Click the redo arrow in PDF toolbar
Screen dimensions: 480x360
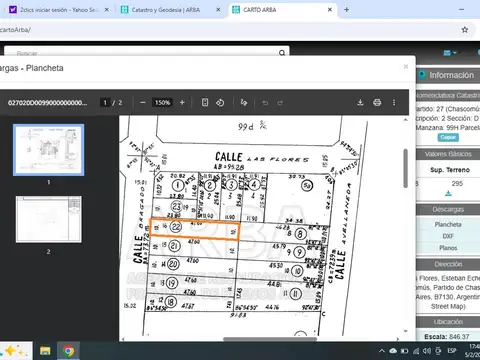[280, 103]
